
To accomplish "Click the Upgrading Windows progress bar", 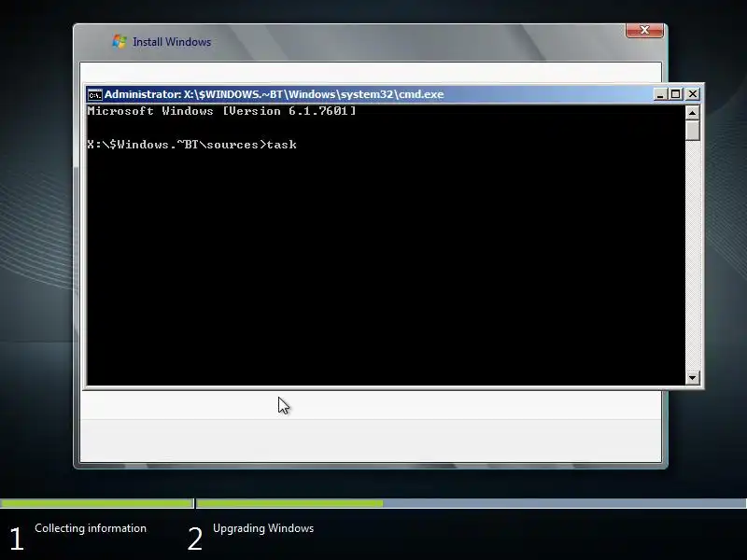I will (472, 503).
